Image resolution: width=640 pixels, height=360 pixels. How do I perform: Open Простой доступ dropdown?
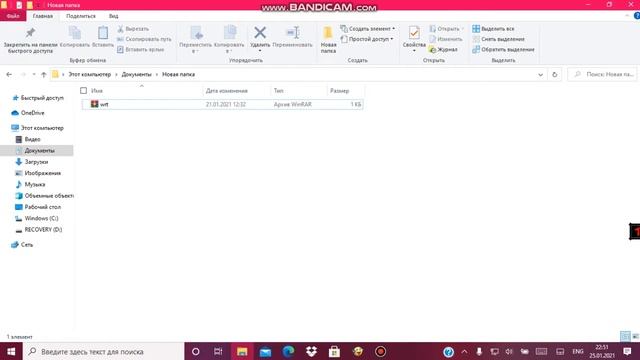coord(367,39)
